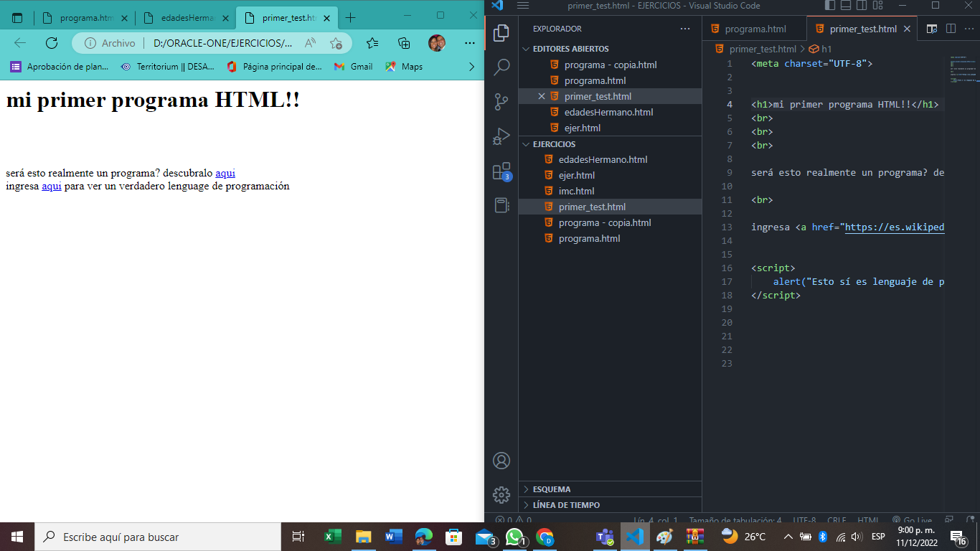Open editor more actions ellipsis in VS Code
Viewport: 980px width, 551px height.
[x=969, y=29]
